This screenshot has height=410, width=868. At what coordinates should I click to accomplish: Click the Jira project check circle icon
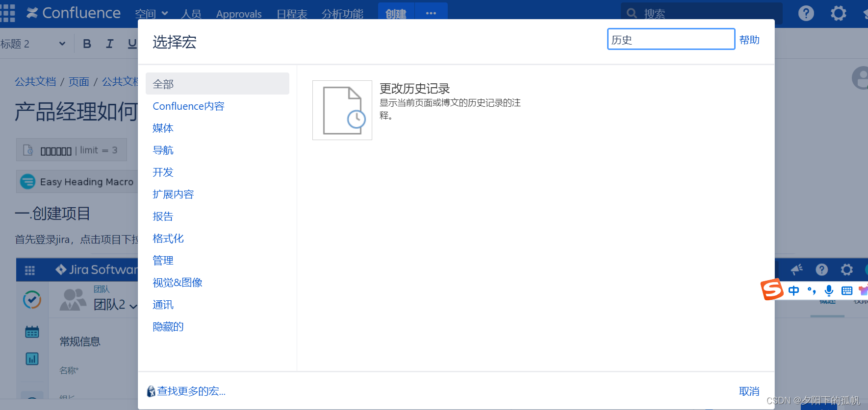click(x=32, y=300)
